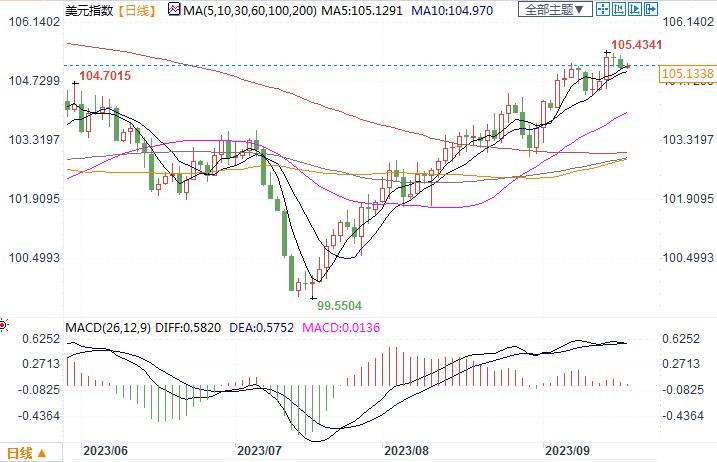The width and height of the screenshot is (717, 462).
Task: Select the 日线 tab at bottom left
Action: pyautogui.click(x=20, y=450)
